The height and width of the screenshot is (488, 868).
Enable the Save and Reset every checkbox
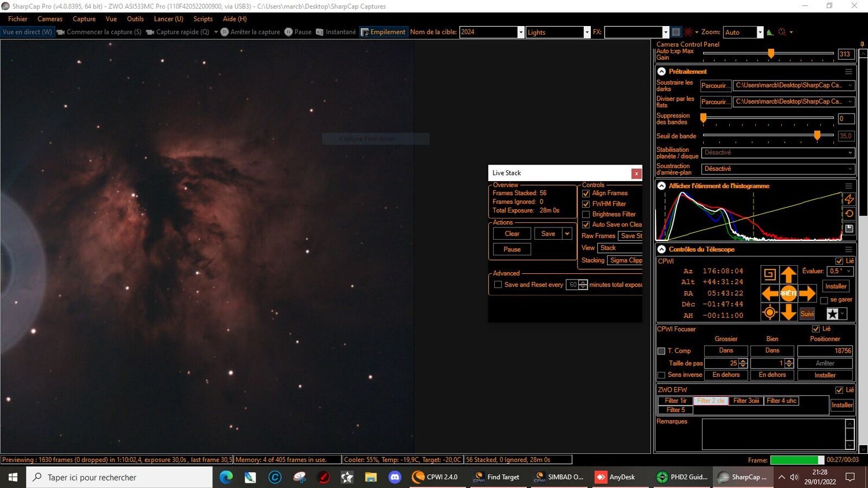point(498,285)
